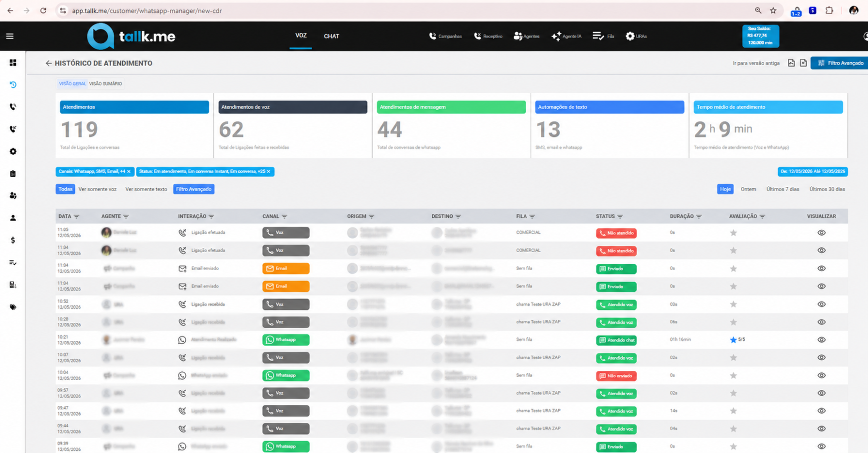This screenshot has width=868, height=453.
Task: Click the browser zoom magnifier icon
Action: tap(758, 10)
